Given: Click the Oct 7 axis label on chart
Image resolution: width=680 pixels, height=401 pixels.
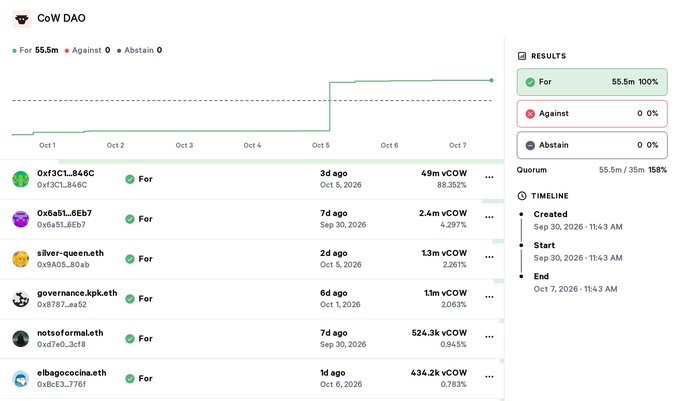Looking at the screenshot, I should pyautogui.click(x=458, y=145).
